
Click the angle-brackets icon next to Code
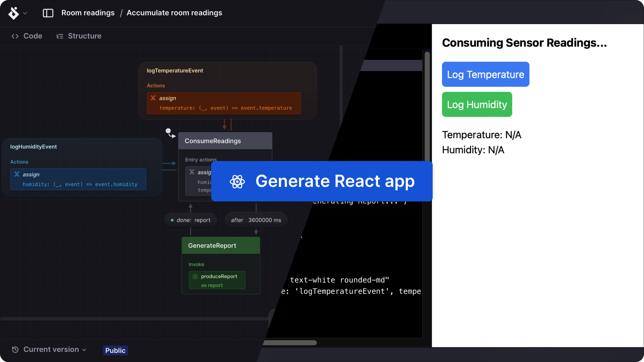coord(15,36)
